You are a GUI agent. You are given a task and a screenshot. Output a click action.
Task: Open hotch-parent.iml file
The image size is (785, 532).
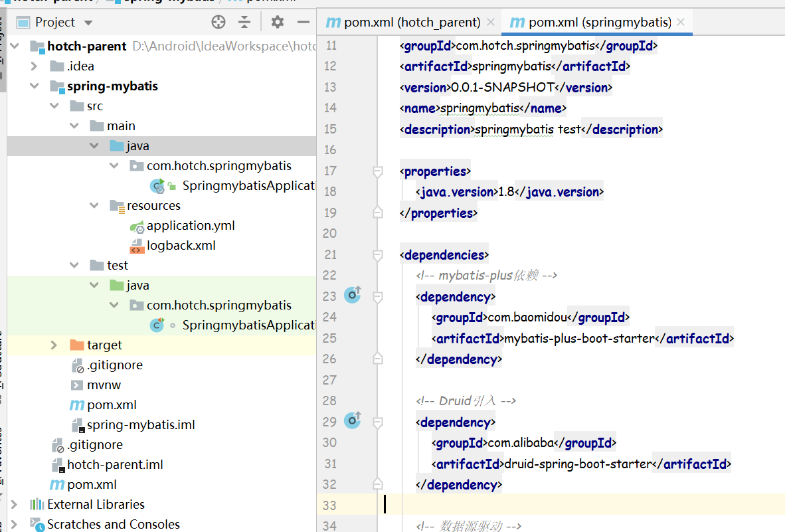tap(115, 464)
